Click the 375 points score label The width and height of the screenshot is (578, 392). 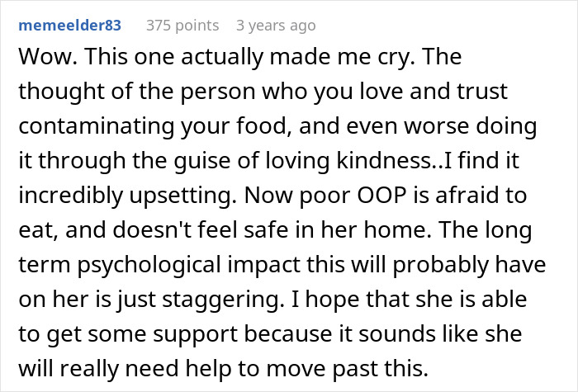pos(182,26)
